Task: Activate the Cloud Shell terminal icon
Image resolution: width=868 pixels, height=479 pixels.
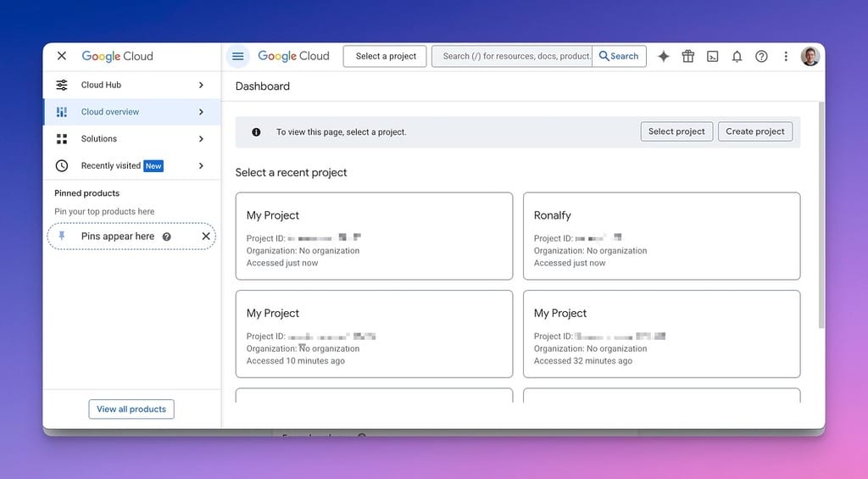Action: pos(712,57)
